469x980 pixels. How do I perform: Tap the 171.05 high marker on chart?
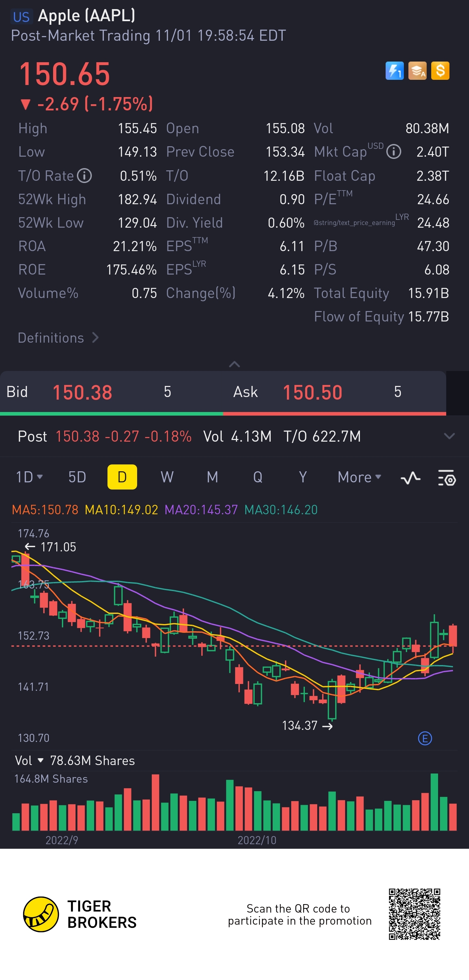pyautogui.click(x=50, y=547)
